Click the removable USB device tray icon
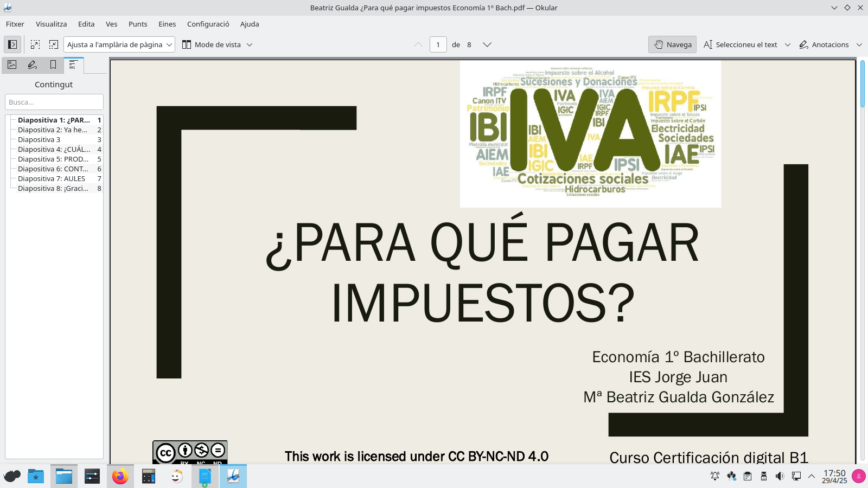 click(764, 476)
